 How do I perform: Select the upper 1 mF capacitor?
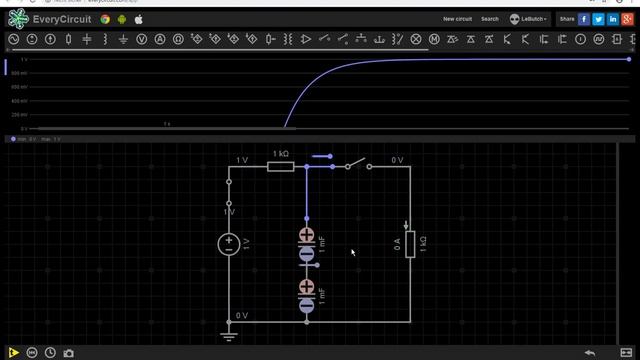(x=307, y=244)
